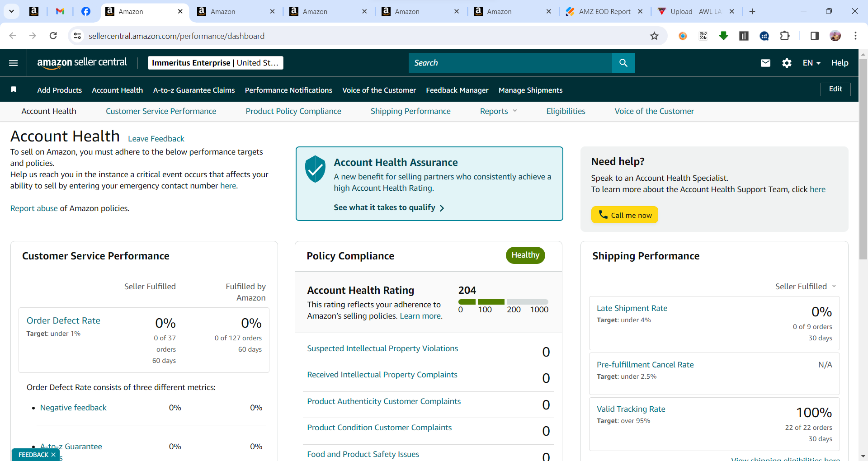Open the EN language dropdown
The width and height of the screenshot is (868, 461).
click(x=811, y=63)
